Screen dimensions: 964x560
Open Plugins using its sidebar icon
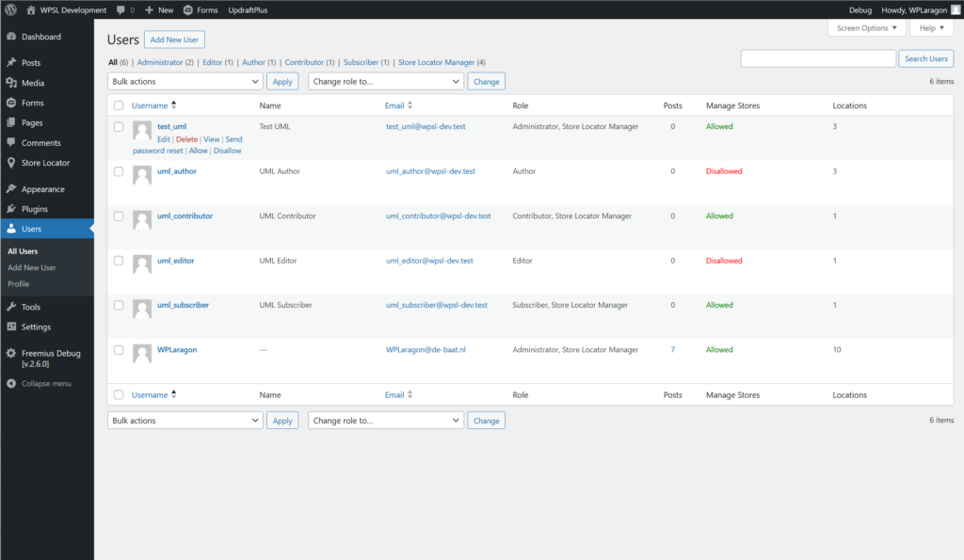click(x=11, y=209)
